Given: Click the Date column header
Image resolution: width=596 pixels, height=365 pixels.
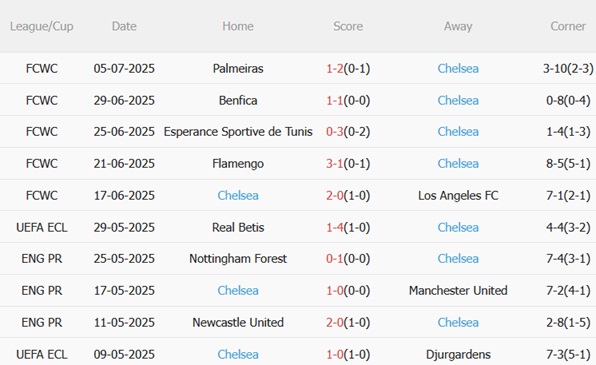Looking at the screenshot, I should tap(124, 26).
